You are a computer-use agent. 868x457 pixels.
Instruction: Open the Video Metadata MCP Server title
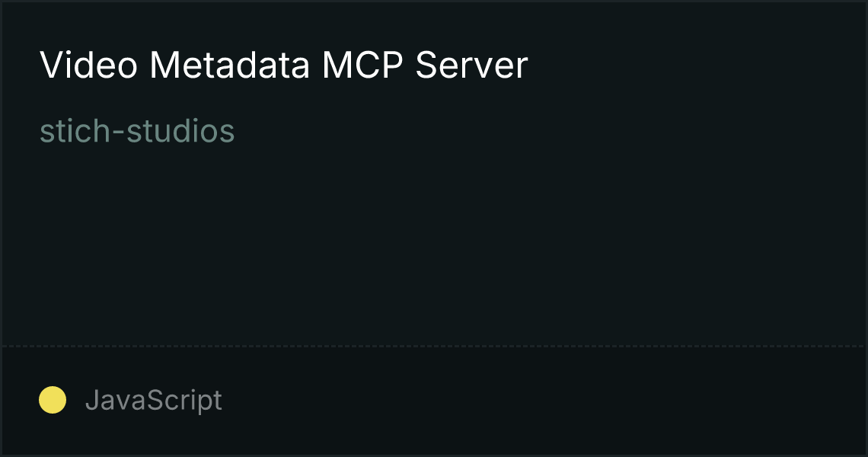[x=284, y=65]
